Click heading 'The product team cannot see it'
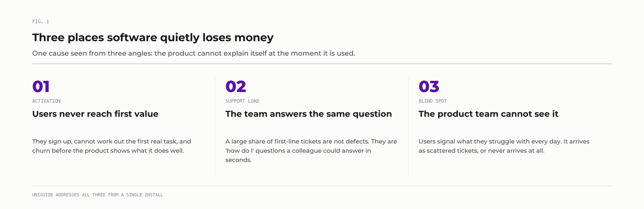 click(489, 114)
